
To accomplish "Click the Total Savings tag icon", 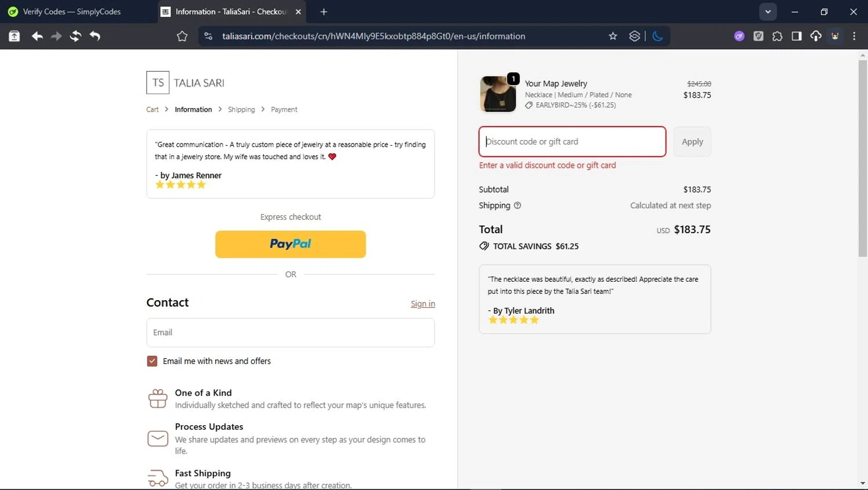I will tap(484, 246).
